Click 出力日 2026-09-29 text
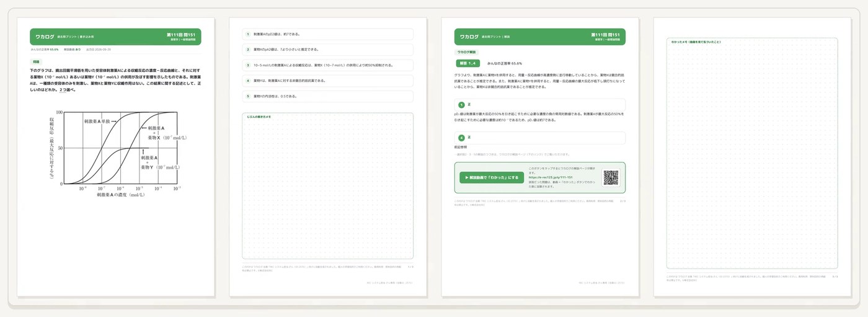The height and width of the screenshot is (317, 868). coord(99,49)
